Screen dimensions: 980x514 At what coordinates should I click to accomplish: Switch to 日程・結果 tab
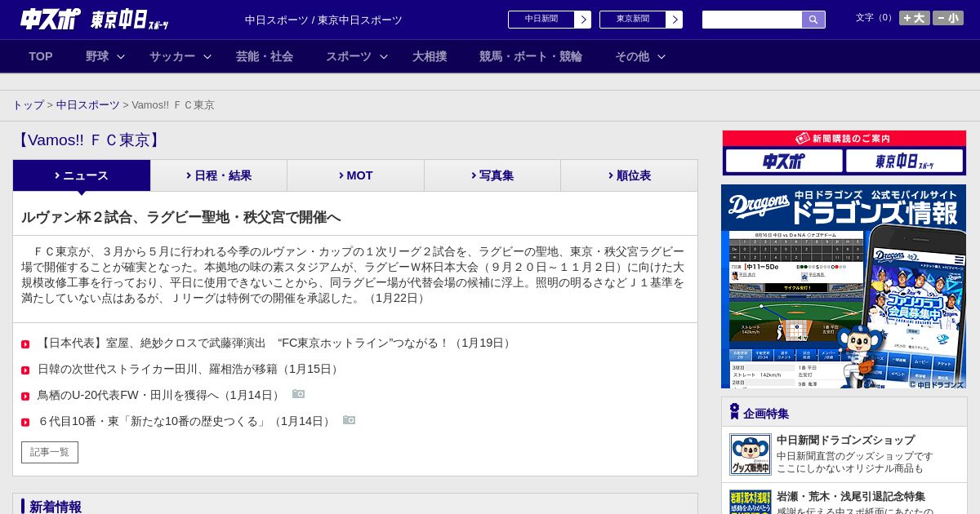click(219, 175)
